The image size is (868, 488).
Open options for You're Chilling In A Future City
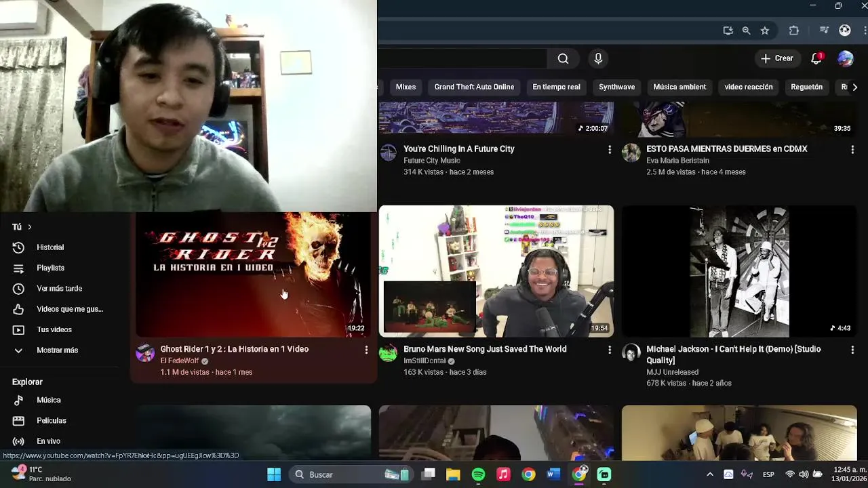(x=609, y=149)
